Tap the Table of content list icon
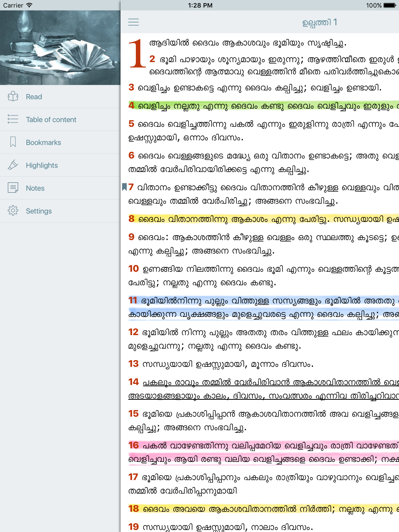The image size is (399, 532). coord(13,119)
